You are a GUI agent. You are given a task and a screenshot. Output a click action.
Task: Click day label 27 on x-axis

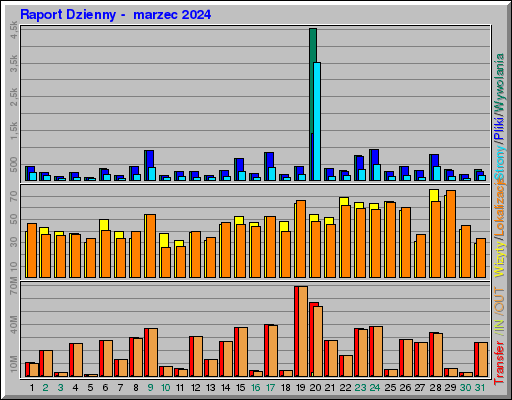coord(420,388)
